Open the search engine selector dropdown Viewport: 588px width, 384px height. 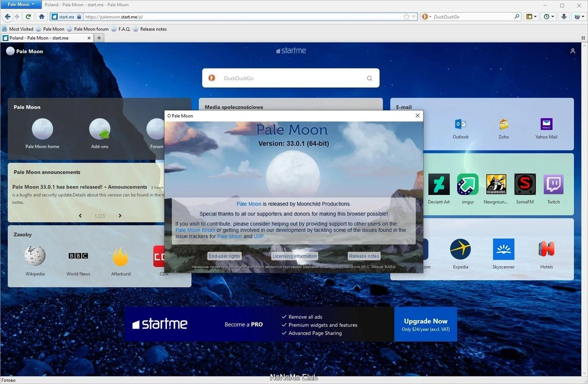pyautogui.click(x=426, y=17)
